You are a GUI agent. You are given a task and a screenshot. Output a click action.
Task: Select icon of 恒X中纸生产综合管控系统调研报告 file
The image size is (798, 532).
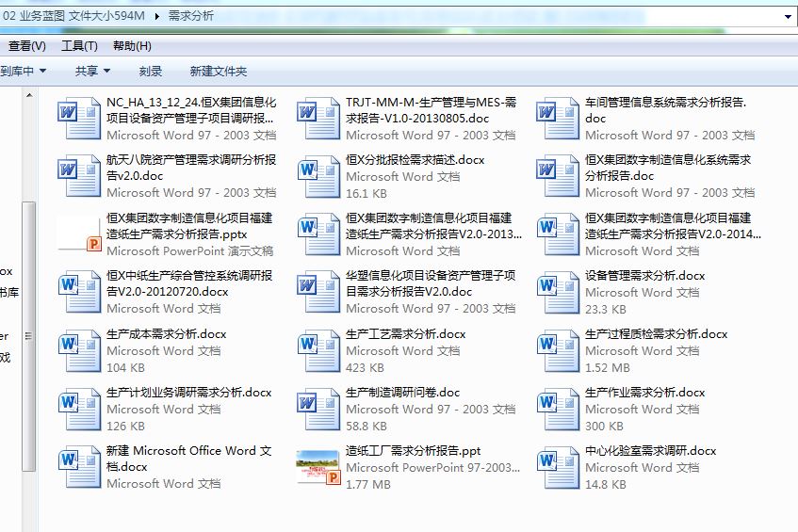pyautogui.click(x=79, y=292)
